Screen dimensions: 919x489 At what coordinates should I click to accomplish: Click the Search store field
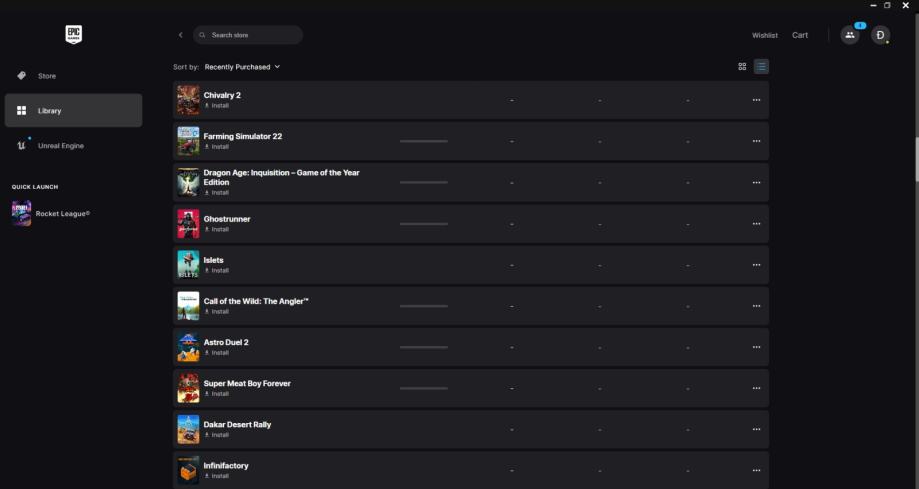point(250,35)
